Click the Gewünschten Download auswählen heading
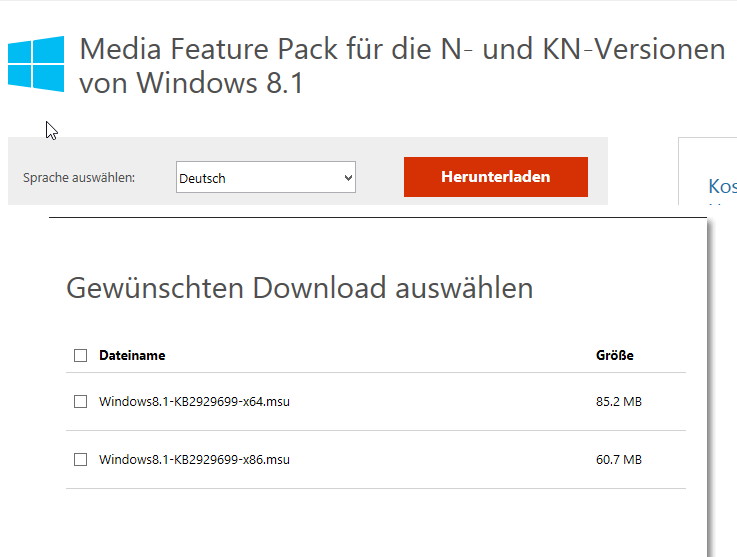Image resolution: width=737 pixels, height=557 pixels. click(299, 288)
